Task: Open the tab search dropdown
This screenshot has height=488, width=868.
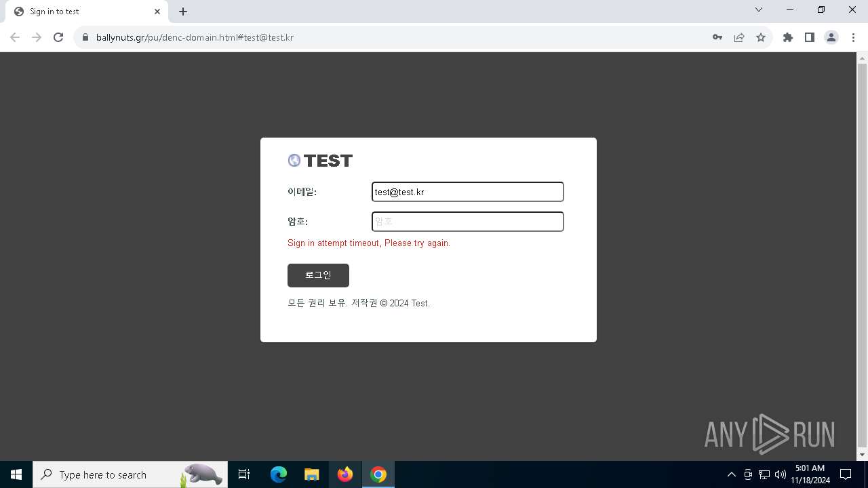Action: click(x=759, y=9)
